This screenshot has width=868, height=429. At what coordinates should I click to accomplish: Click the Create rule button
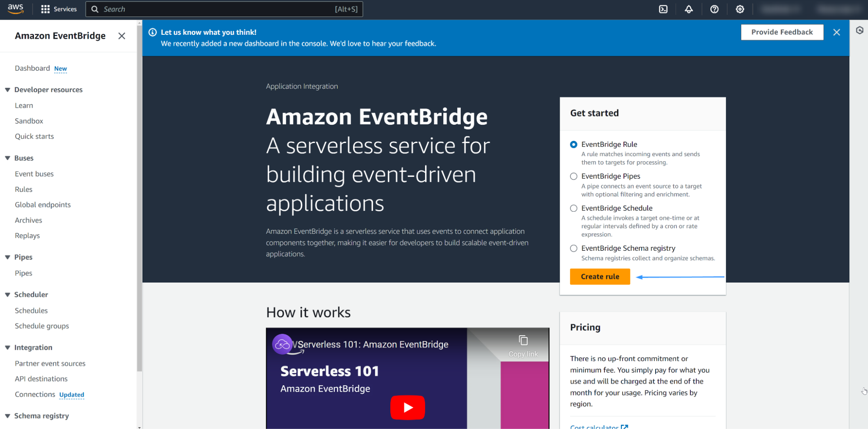pos(600,276)
